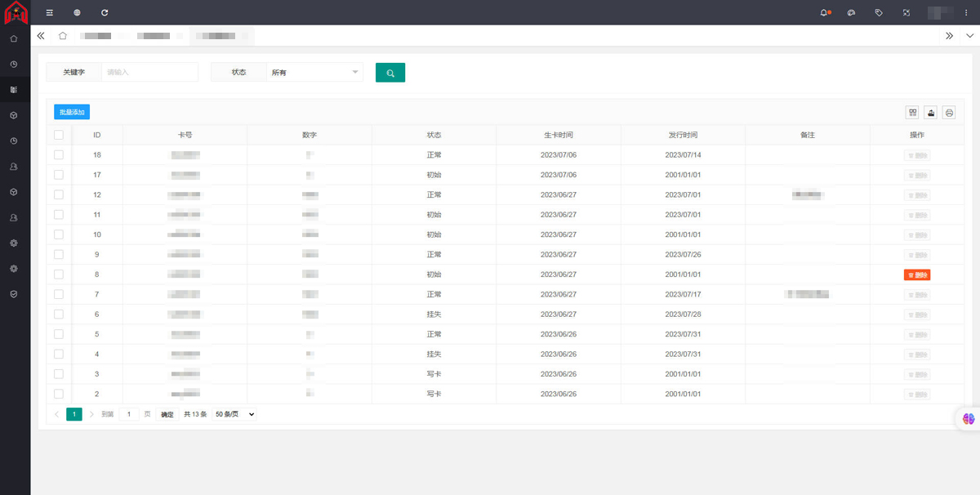Click the print icon above table
Image resolution: width=980 pixels, height=495 pixels.
coord(949,113)
